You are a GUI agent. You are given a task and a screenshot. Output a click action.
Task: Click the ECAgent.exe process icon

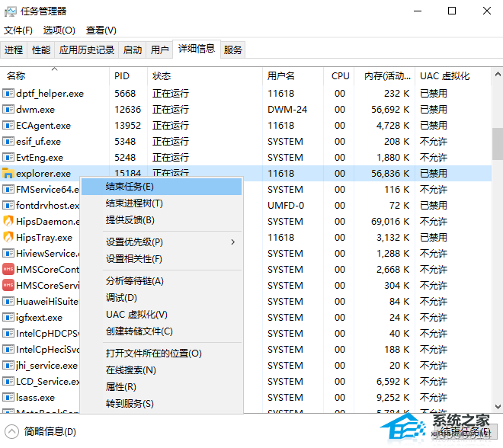pyautogui.click(x=8, y=126)
